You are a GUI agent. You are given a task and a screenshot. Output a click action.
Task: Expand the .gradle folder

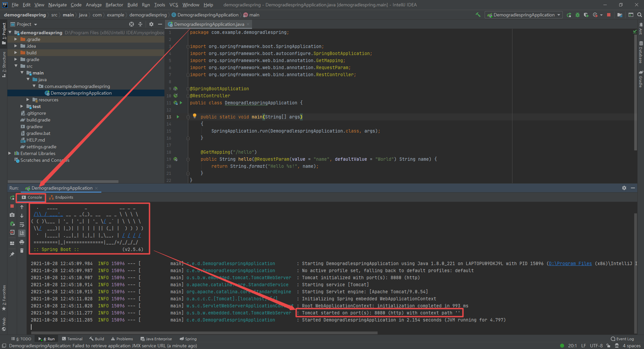(15, 39)
